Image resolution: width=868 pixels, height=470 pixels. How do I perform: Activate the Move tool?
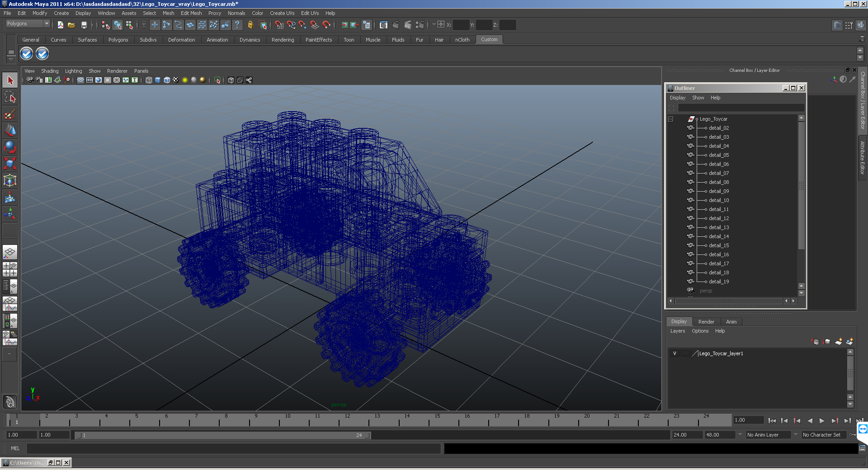click(10, 130)
